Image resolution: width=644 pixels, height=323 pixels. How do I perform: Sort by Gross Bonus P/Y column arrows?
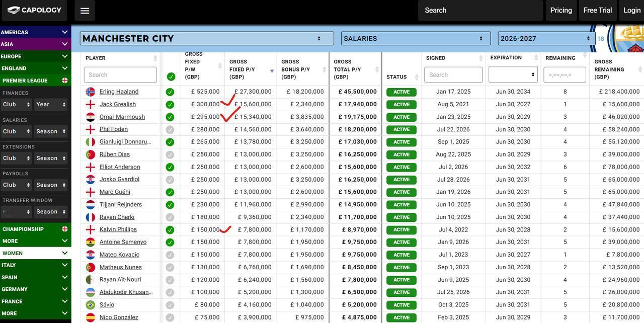tap(325, 69)
